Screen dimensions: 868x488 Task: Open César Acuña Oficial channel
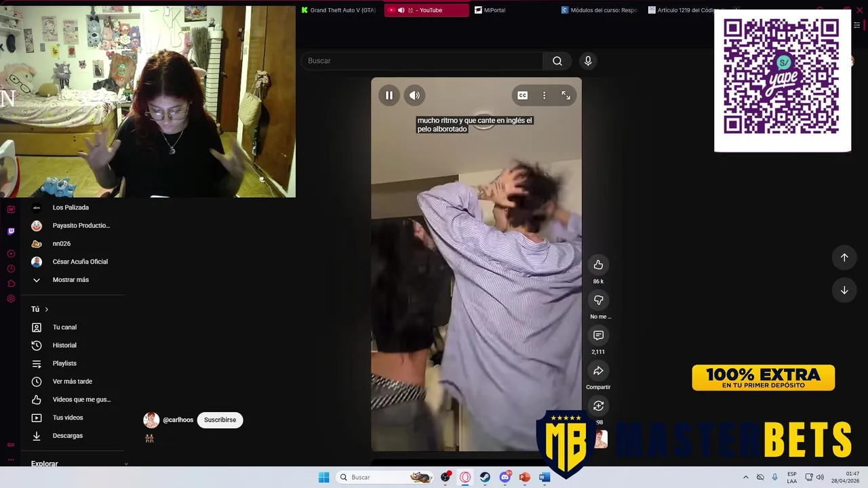[73, 262]
